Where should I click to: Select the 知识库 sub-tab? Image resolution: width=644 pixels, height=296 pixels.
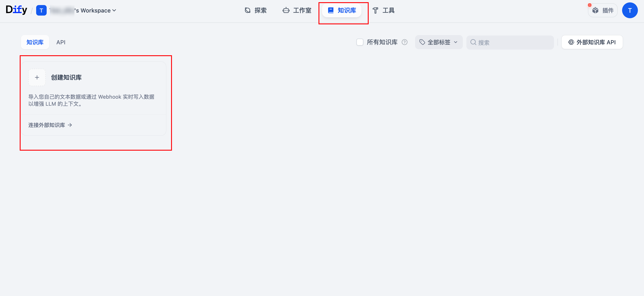tap(35, 42)
